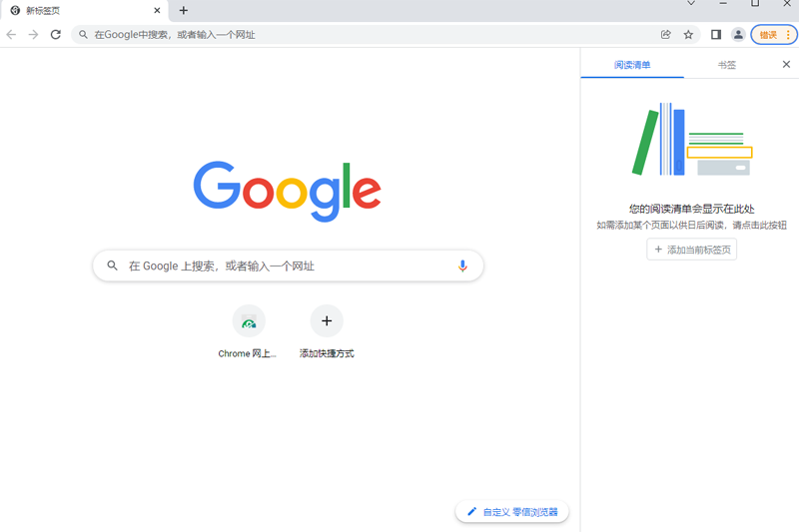The image size is (799, 532).
Task: Click the browser back arrow
Action: 11,35
